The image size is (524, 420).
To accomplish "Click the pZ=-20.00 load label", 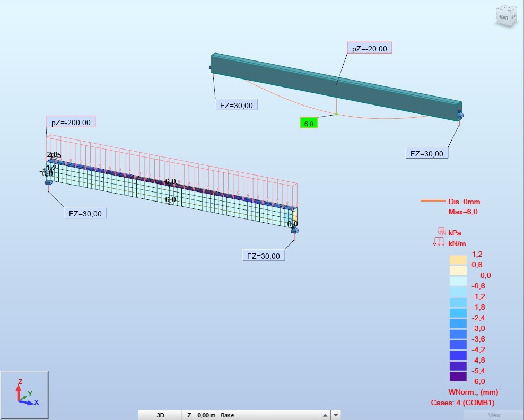I will [369, 47].
